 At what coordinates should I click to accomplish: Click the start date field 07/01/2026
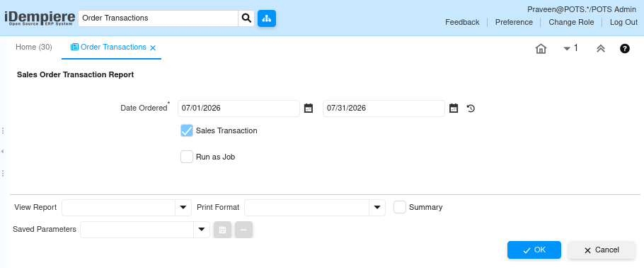point(238,108)
